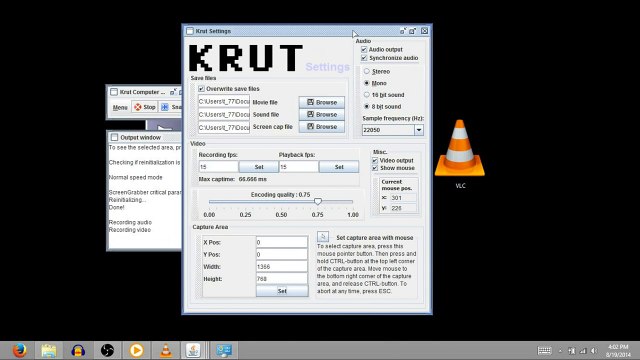Click the Screen cap file path field
The width and height of the screenshot is (640, 360).
tap(224, 127)
